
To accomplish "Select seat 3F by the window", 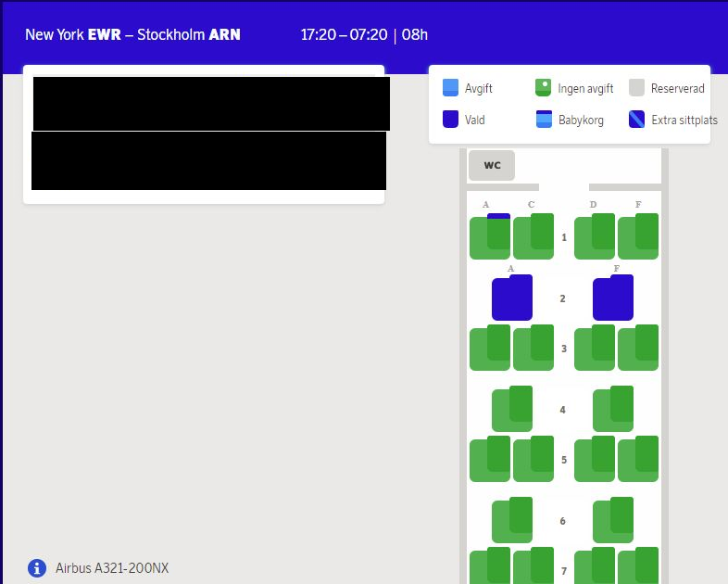I will pos(638,349).
